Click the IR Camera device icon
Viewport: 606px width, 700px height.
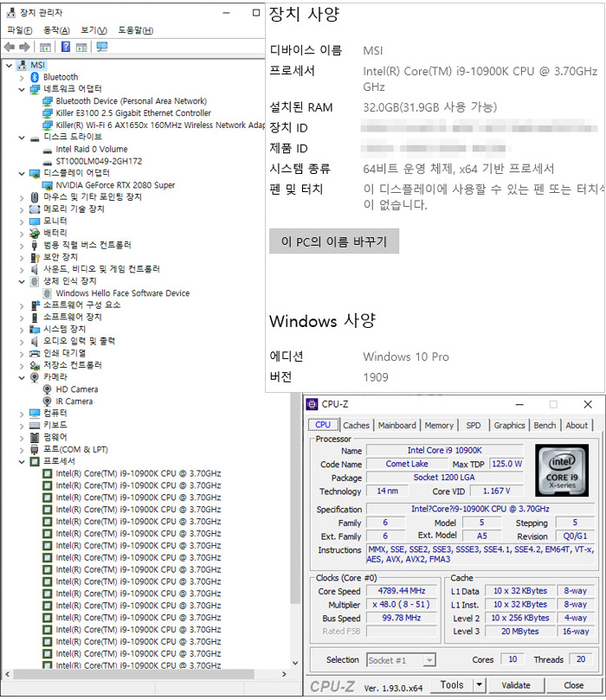pos(47,401)
